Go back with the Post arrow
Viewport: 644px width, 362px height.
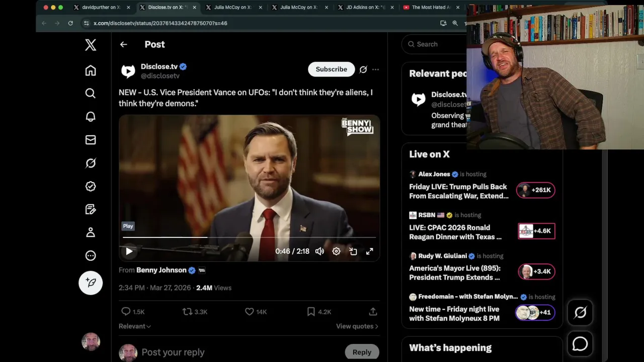click(x=123, y=44)
